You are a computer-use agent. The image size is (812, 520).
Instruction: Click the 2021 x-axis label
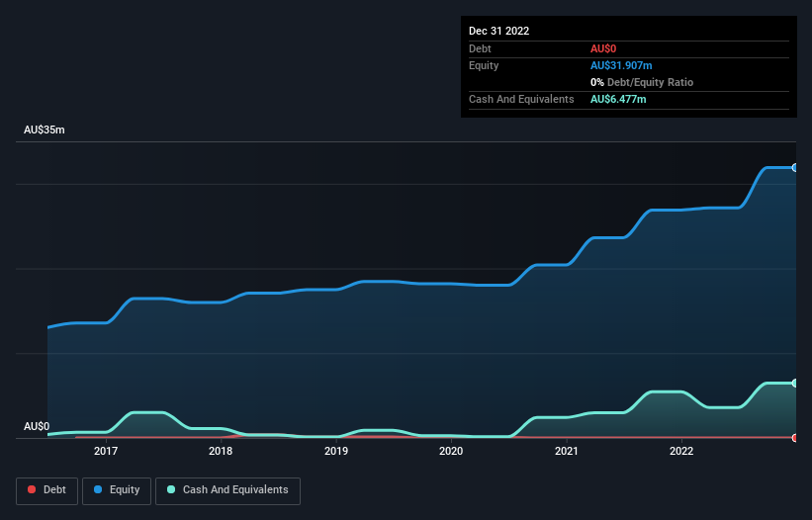click(567, 451)
